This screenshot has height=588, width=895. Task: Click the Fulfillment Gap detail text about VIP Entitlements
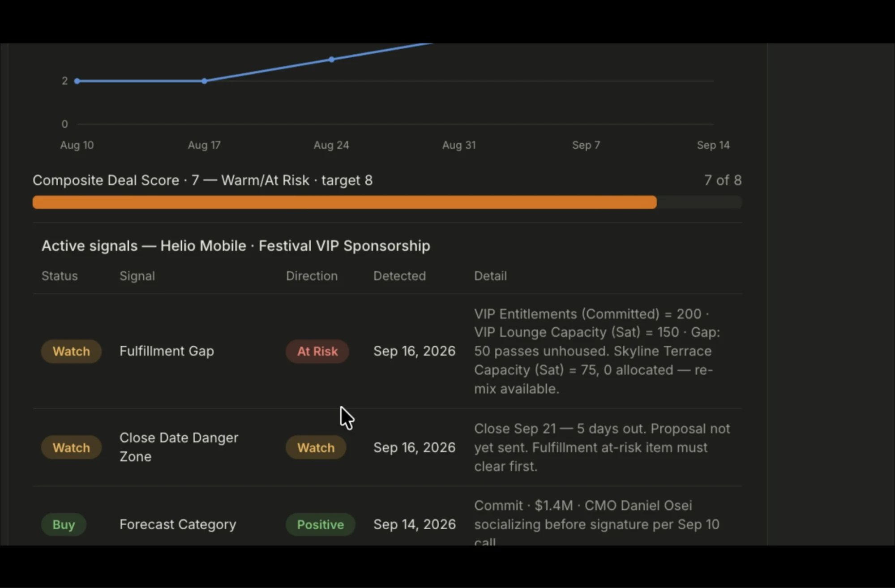click(597, 351)
